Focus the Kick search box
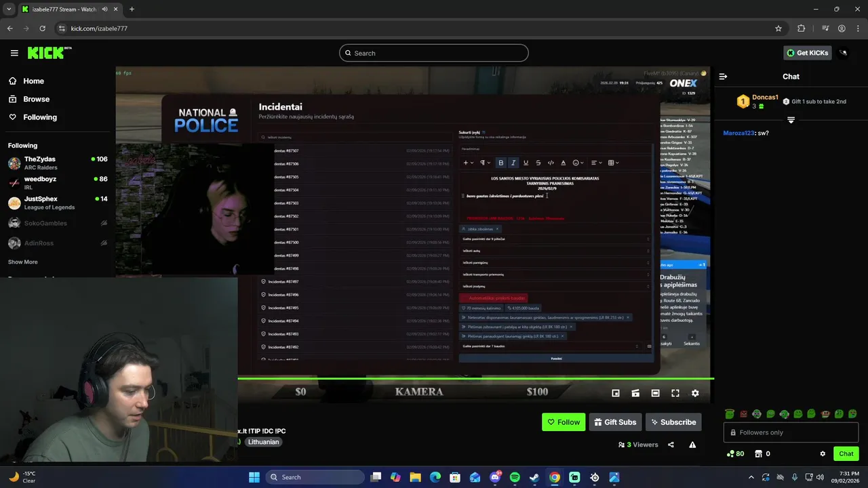 [434, 53]
